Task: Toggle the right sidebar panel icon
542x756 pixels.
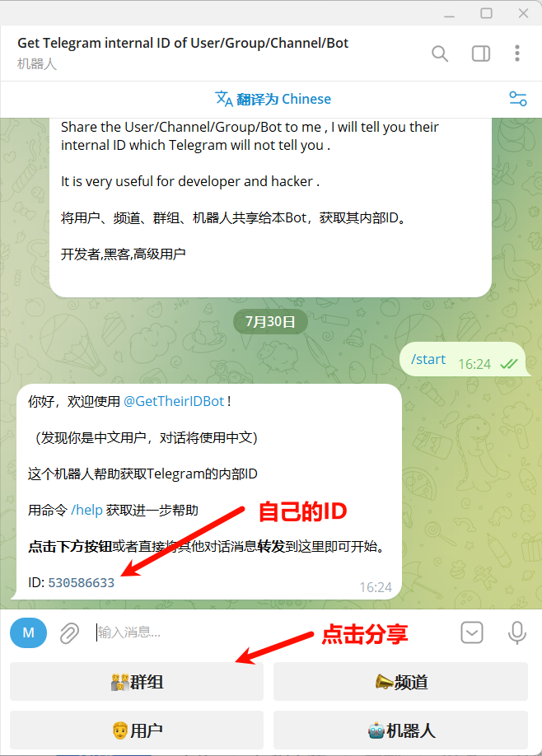Action: coord(481,54)
